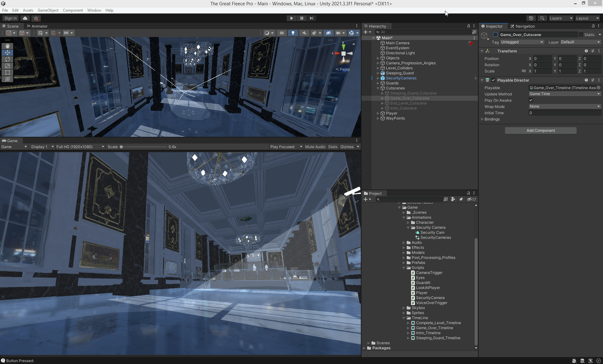
Task: Open the Window menu
Action: click(94, 10)
